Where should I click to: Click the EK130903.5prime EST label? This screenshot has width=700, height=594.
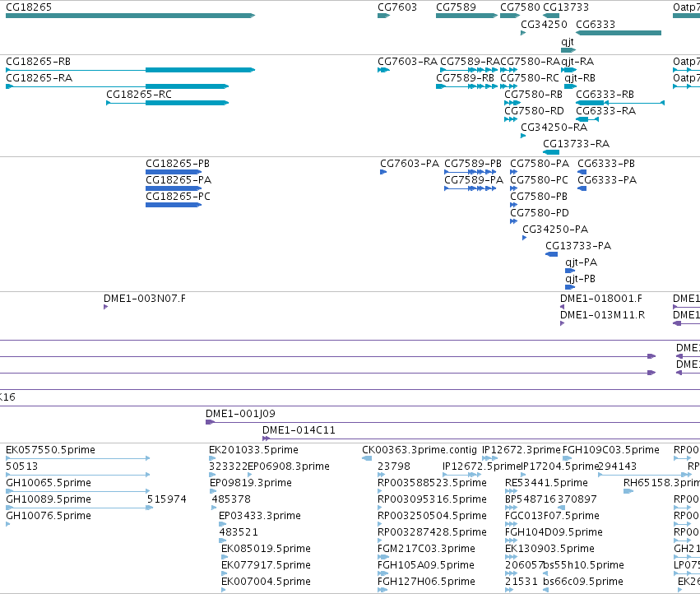point(549,549)
